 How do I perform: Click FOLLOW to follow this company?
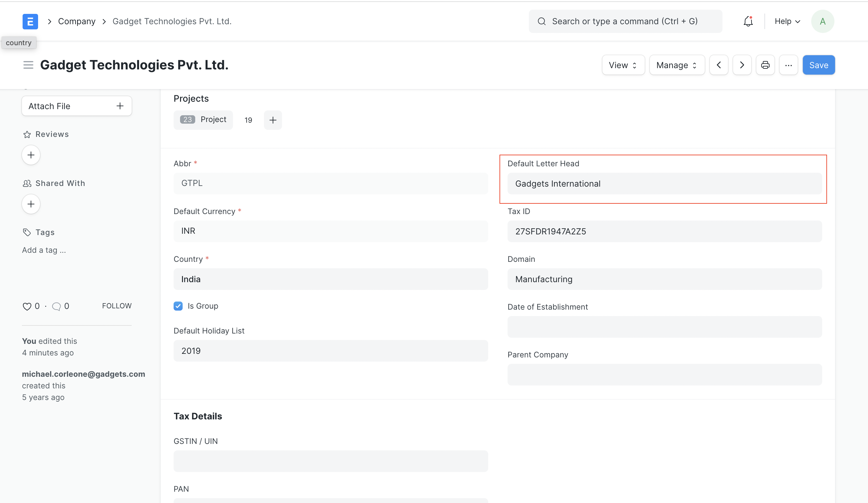pos(117,306)
